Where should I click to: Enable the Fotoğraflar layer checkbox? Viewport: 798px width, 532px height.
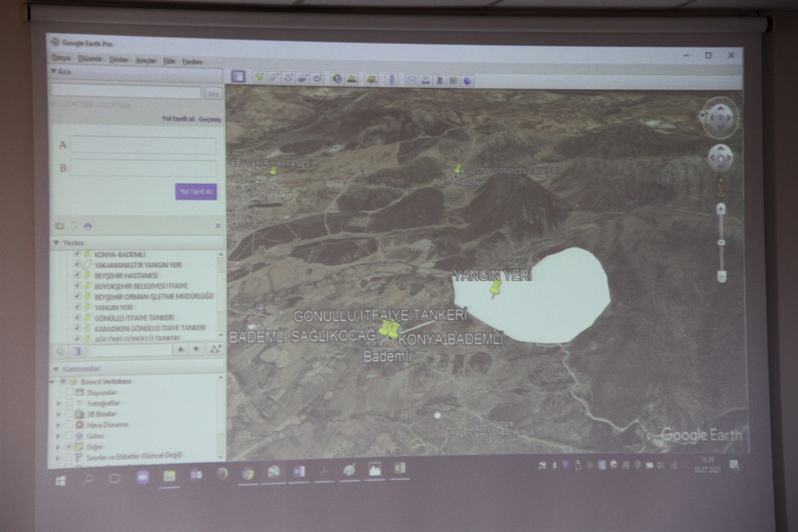pos(69,403)
